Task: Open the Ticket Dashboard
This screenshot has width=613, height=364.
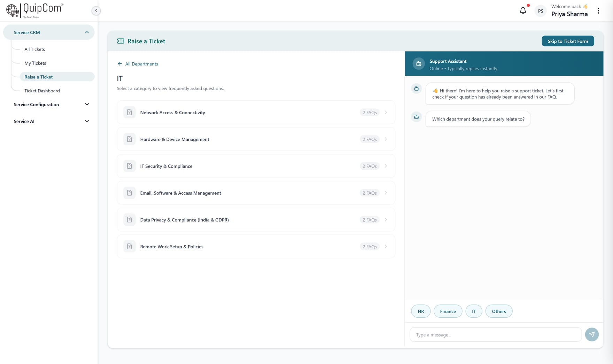Action: pos(42,91)
